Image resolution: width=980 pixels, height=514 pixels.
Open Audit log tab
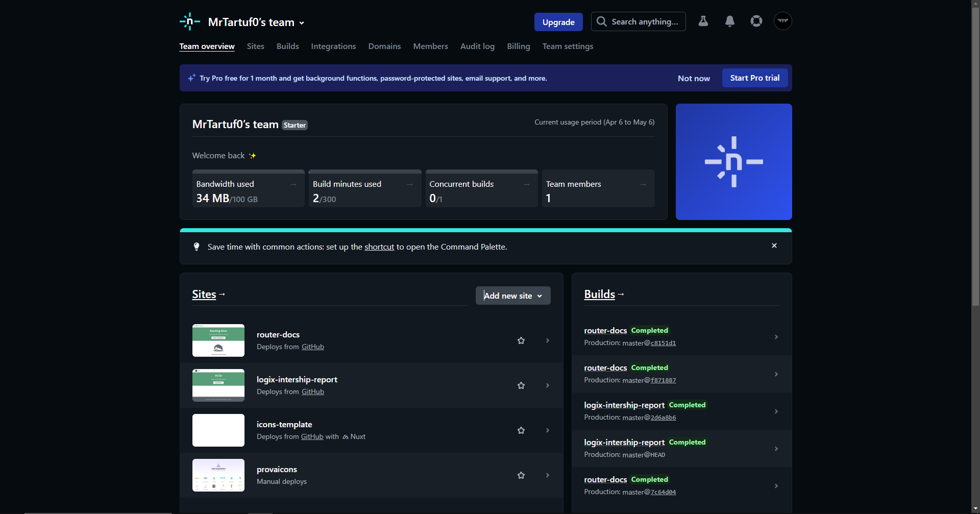tap(478, 46)
